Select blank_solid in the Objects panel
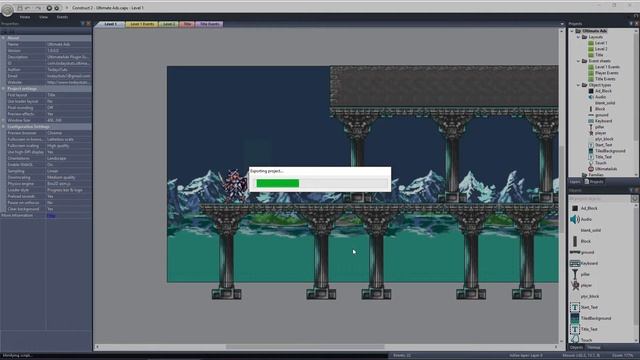 pos(590,231)
